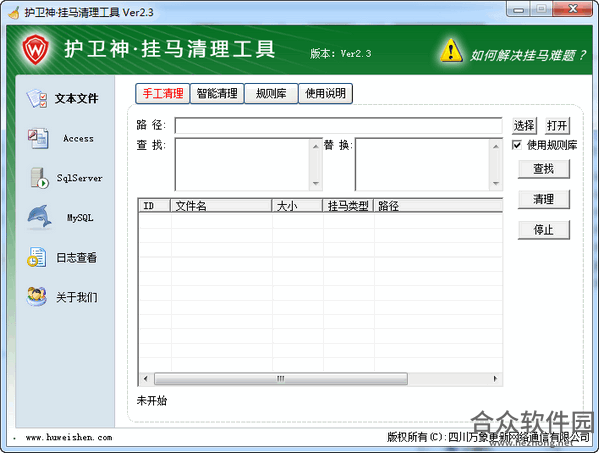599x453 pixels.
Task: Open the 规则库 tab
Action: [271, 94]
